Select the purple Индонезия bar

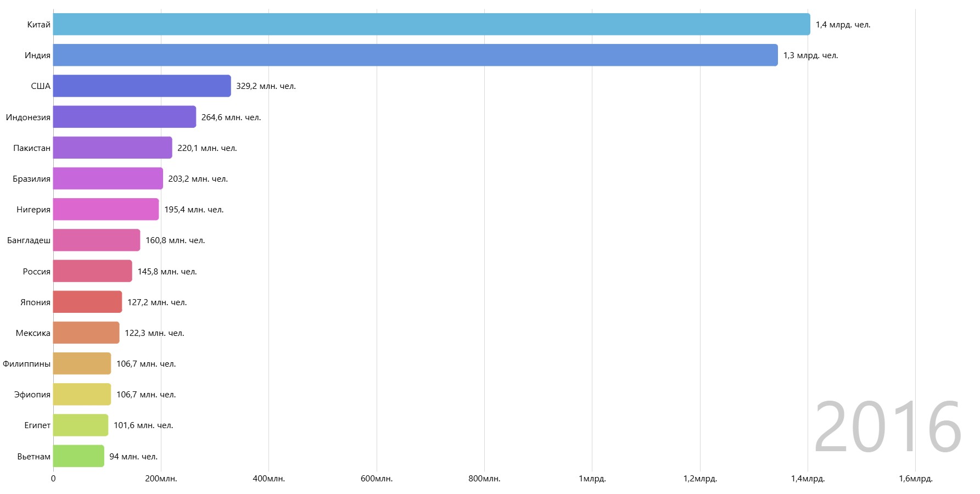(x=124, y=117)
